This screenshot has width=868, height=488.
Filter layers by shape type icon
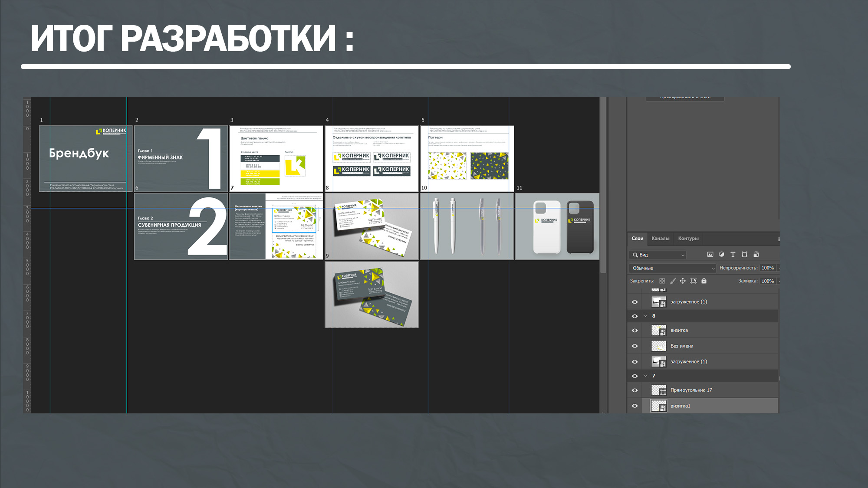(744, 255)
